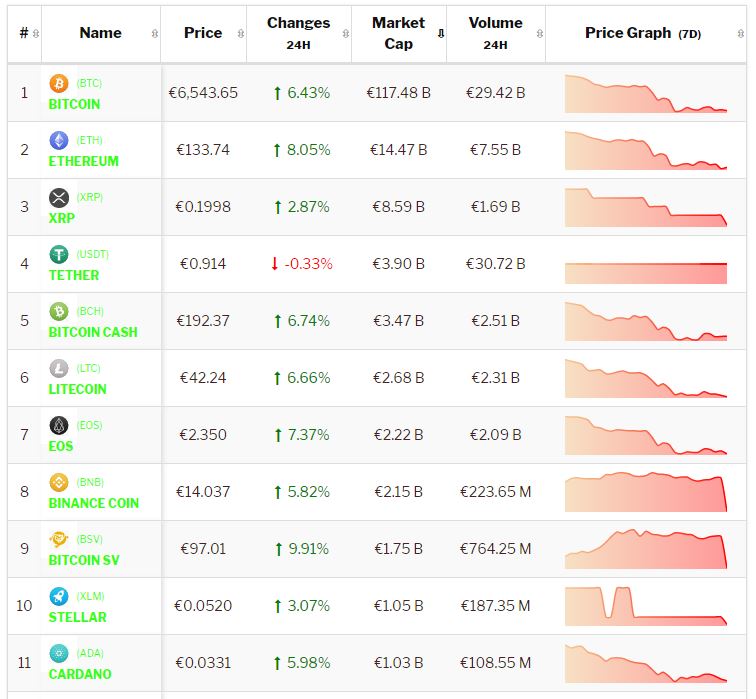Click the Ethereum diamond logo icon
This screenshot has height=699, width=756.
(x=58, y=140)
